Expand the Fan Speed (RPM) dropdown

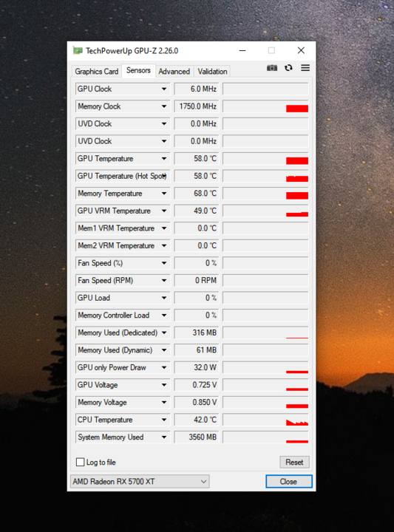coord(164,280)
